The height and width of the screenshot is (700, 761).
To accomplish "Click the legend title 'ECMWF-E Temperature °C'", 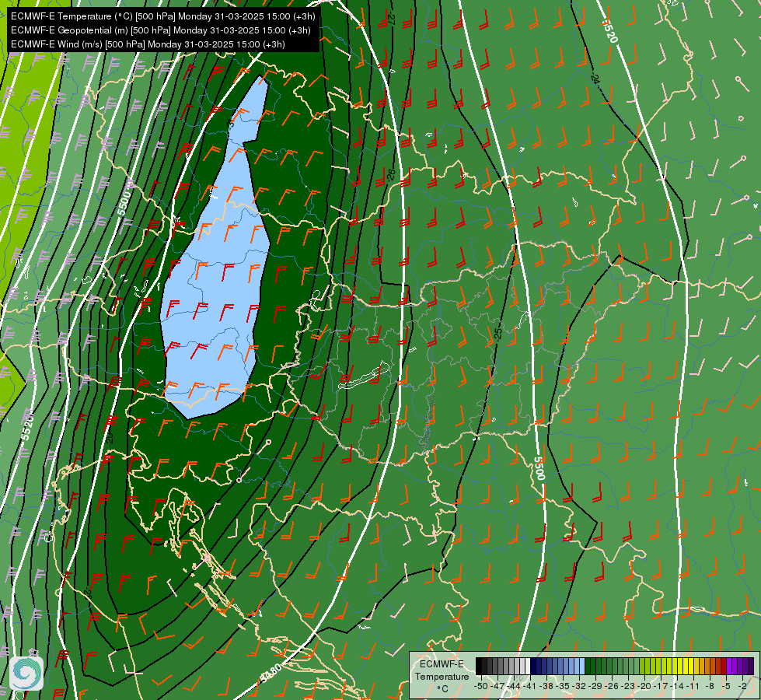I will click(x=442, y=676).
